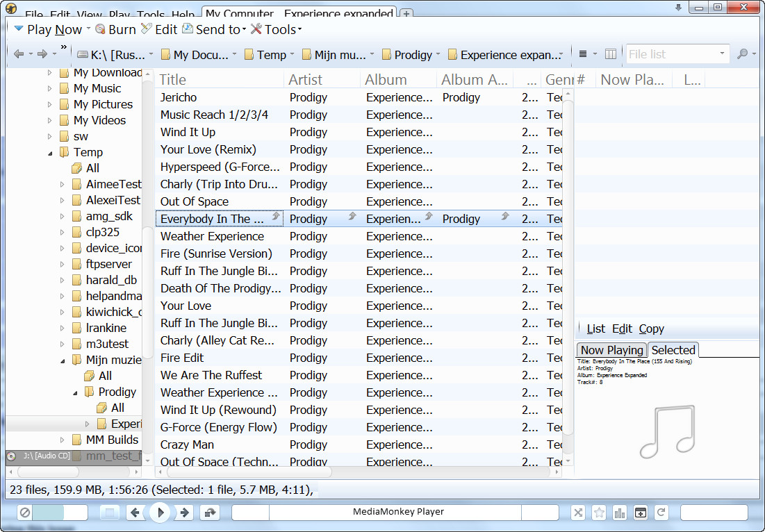This screenshot has height=532, width=765.
Task: Go to the previous track
Action: [x=135, y=513]
